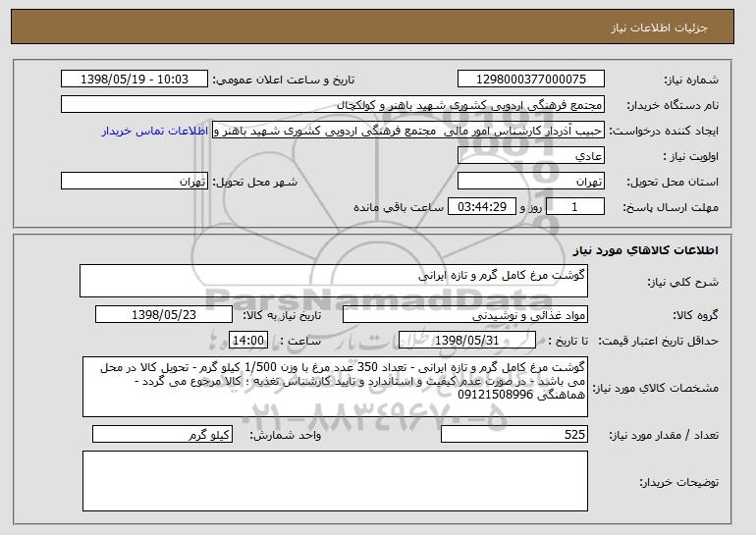This screenshot has height=535, width=756.
Task: Click the label حداقل تاریخ اعتبار قیمت
Action: 658,341
